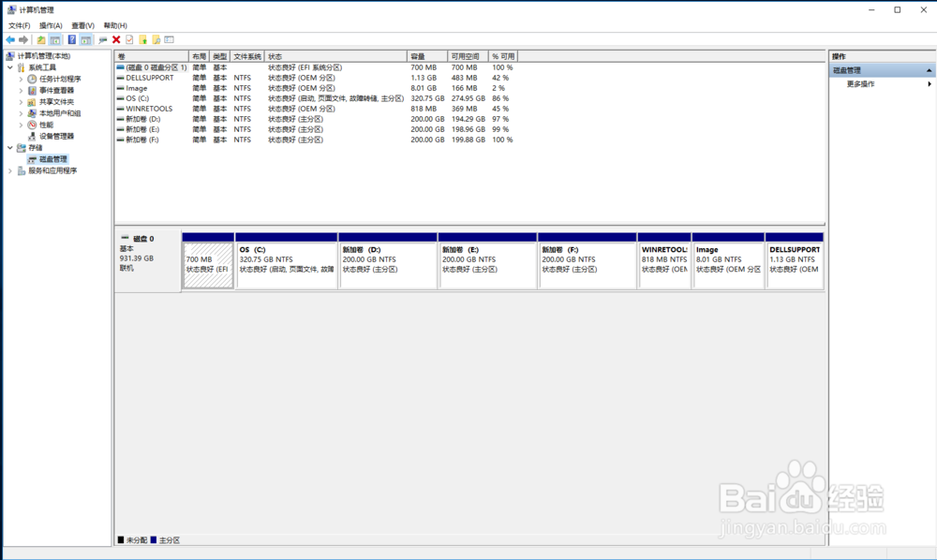Click the Back arrow toolbar icon
Image resolution: width=937 pixels, height=560 pixels.
click(10, 40)
